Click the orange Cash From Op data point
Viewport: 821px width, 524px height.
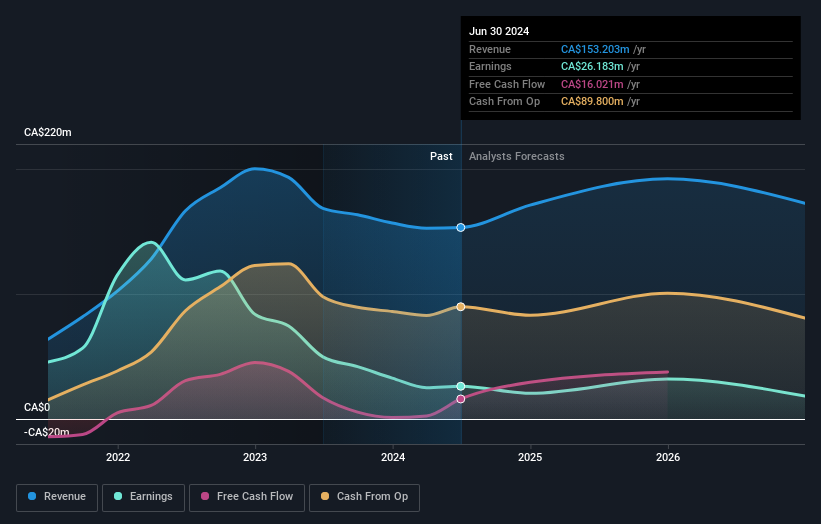click(461, 307)
